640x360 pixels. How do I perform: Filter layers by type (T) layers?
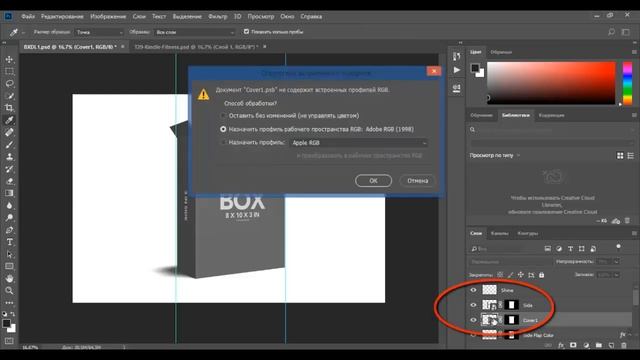coord(570,249)
